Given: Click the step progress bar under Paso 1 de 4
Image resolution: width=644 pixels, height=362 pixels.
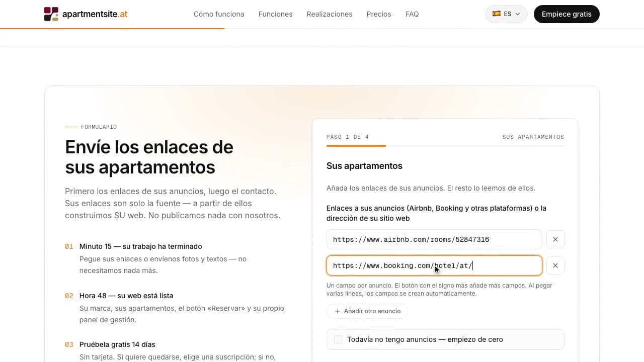Looking at the screenshot, I should (x=445, y=146).
